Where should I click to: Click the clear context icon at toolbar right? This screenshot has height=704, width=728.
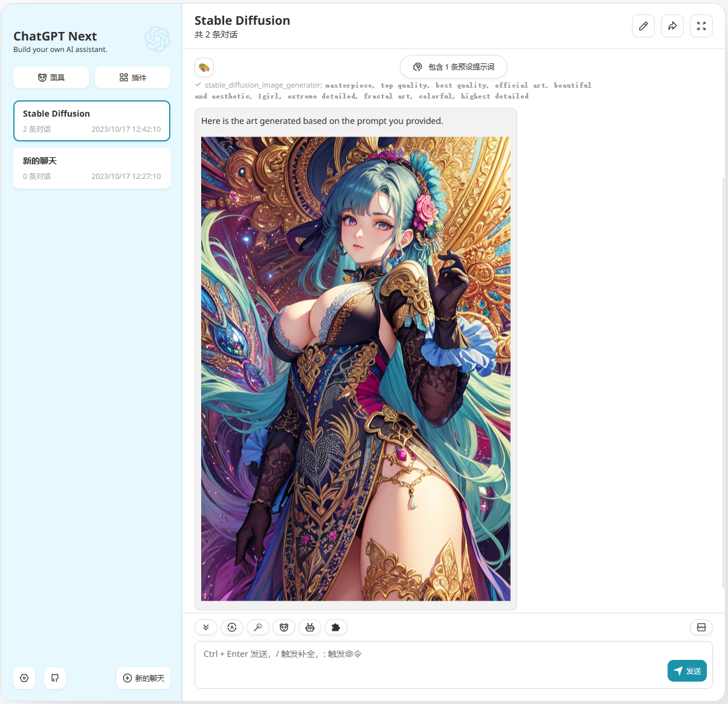(701, 627)
